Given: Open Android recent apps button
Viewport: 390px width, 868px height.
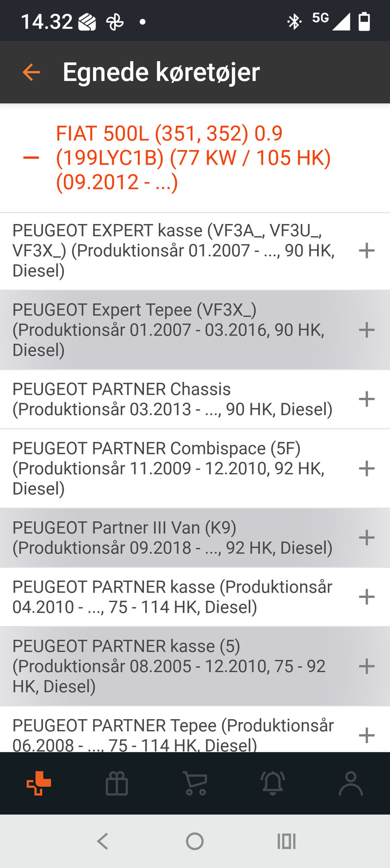Looking at the screenshot, I should (286, 841).
